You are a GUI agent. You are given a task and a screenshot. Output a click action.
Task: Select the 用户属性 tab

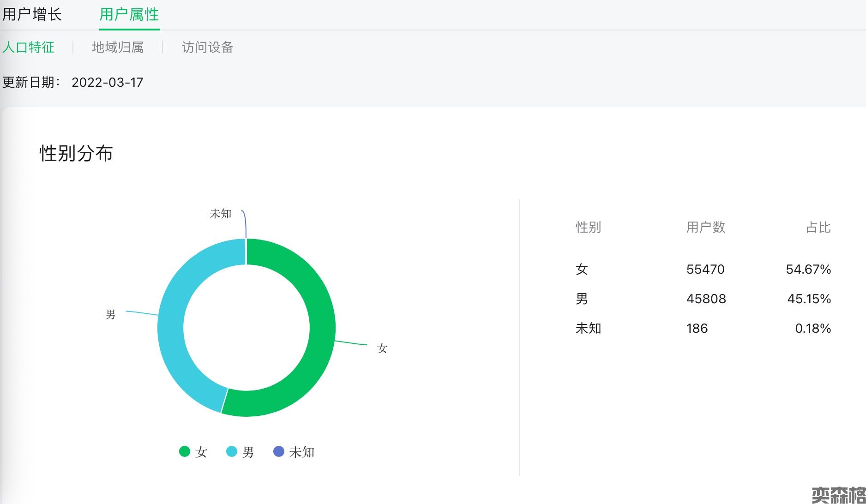(129, 14)
